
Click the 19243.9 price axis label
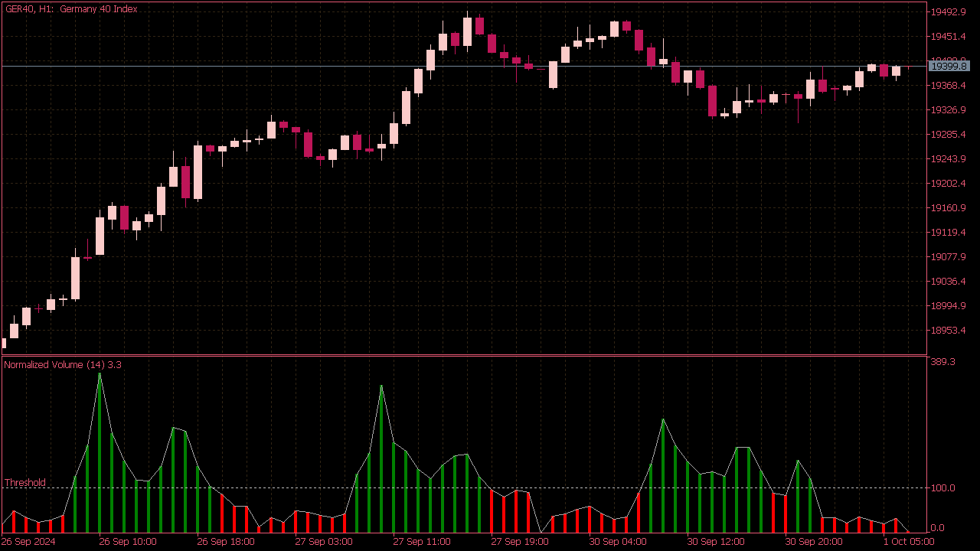point(948,159)
